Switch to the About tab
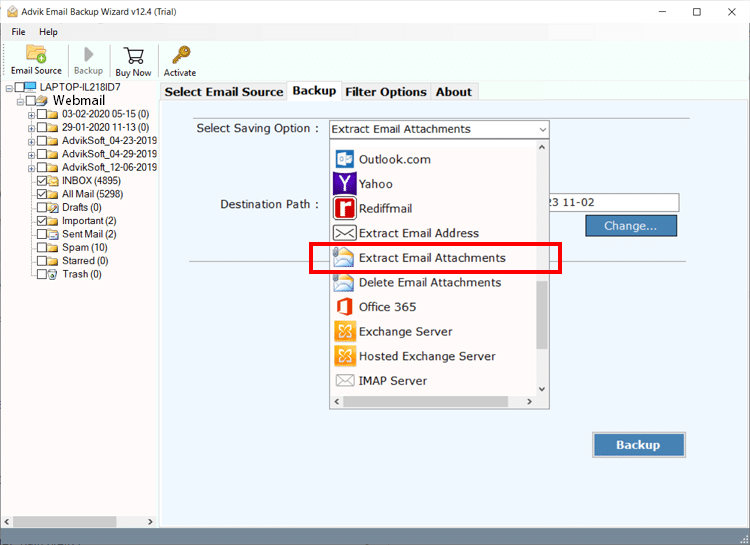750x545 pixels. (x=453, y=92)
